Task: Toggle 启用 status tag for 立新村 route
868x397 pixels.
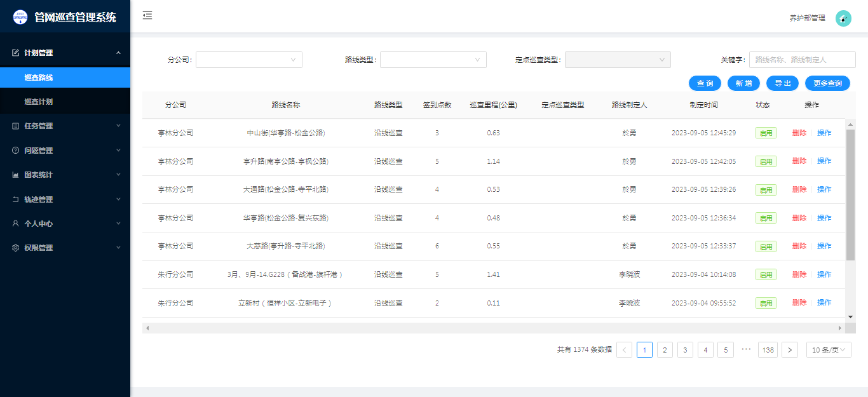Action: [766, 303]
